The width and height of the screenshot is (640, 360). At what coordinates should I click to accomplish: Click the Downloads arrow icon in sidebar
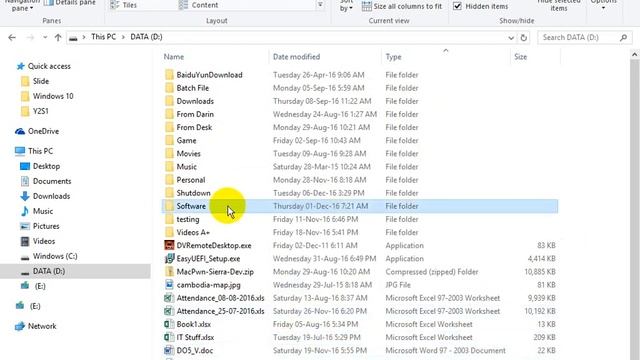[x=24, y=196]
